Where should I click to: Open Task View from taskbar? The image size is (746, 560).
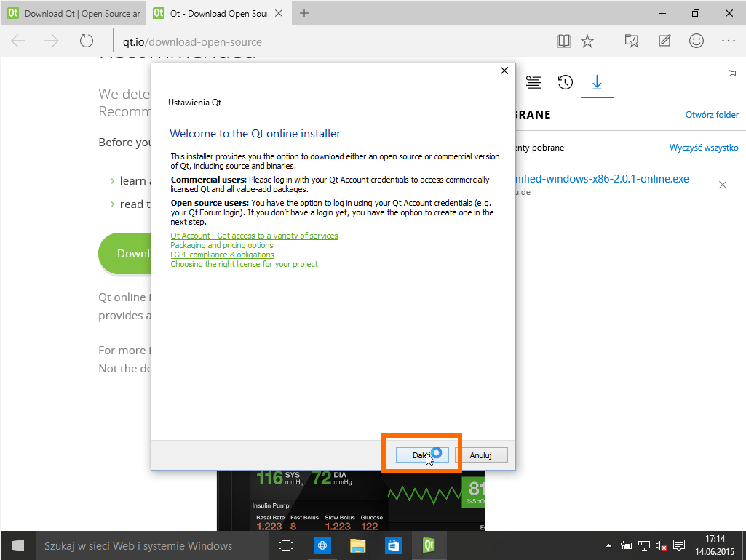(x=286, y=545)
